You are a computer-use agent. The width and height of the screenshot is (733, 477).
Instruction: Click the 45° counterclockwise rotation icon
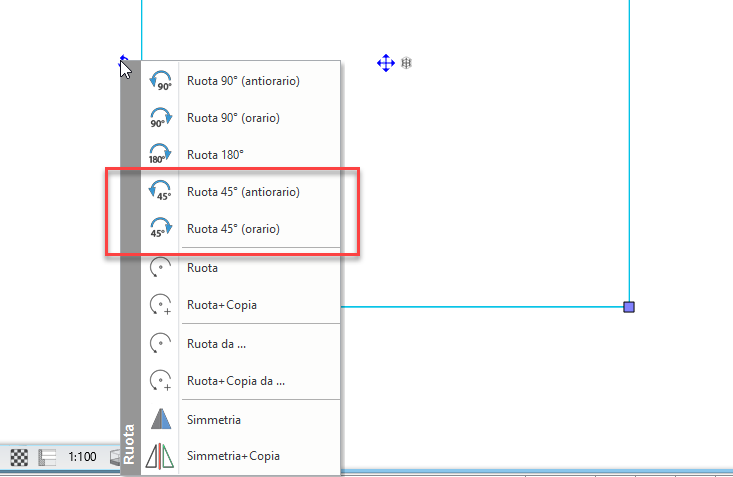[x=160, y=191]
